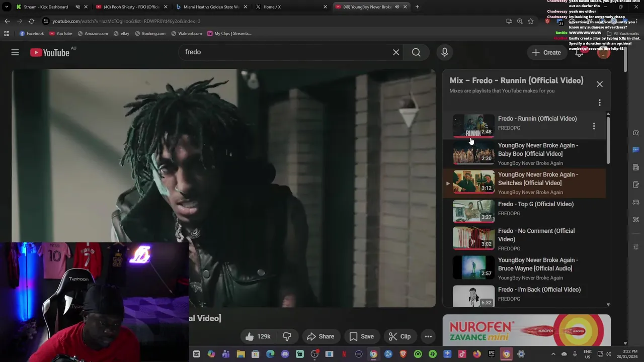Share the video

pyautogui.click(x=320, y=336)
